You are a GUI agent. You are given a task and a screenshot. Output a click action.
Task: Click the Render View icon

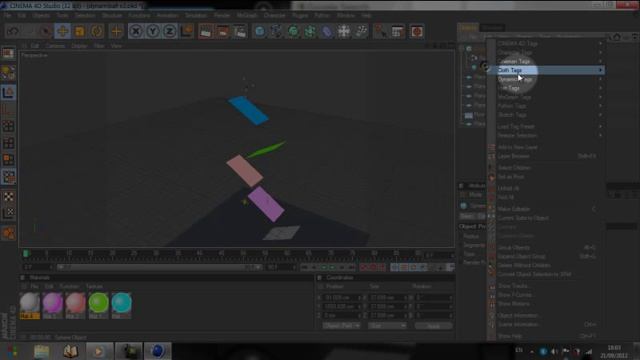coord(205,31)
